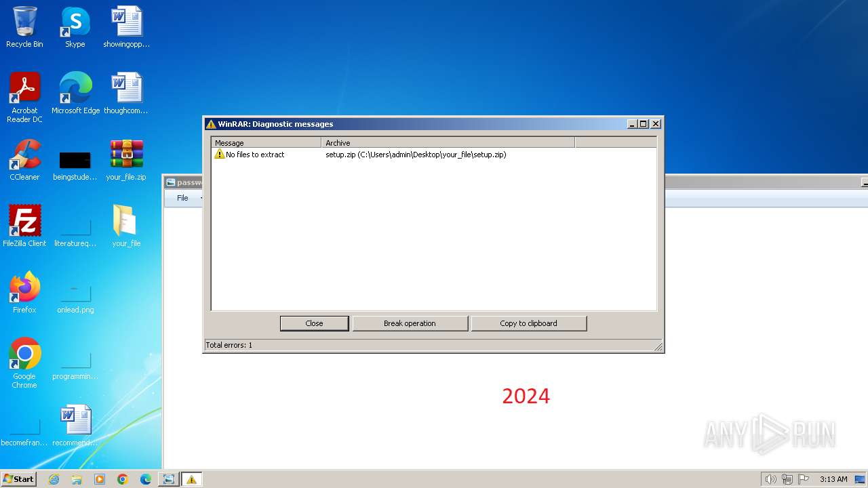
Task: Open FileZilla Client shortcut
Action: (24, 226)
